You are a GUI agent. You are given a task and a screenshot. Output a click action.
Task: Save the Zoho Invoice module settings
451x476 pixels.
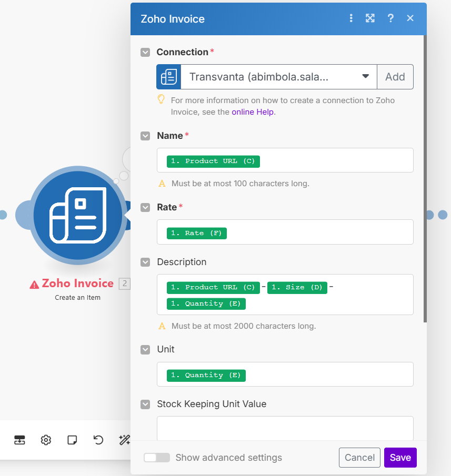(x=400, y=458)
